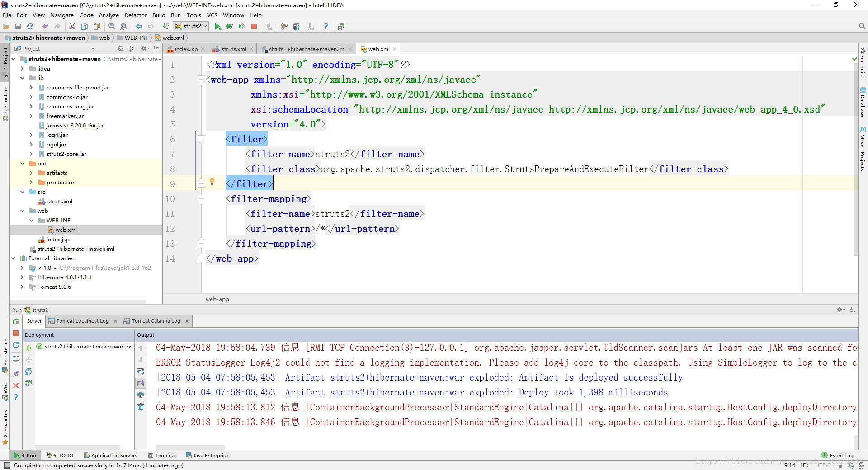Open the Java Enterprise tool window
The height and width of the screenshot is (470, 868).
pyautogui.click(x=207, y=456)
